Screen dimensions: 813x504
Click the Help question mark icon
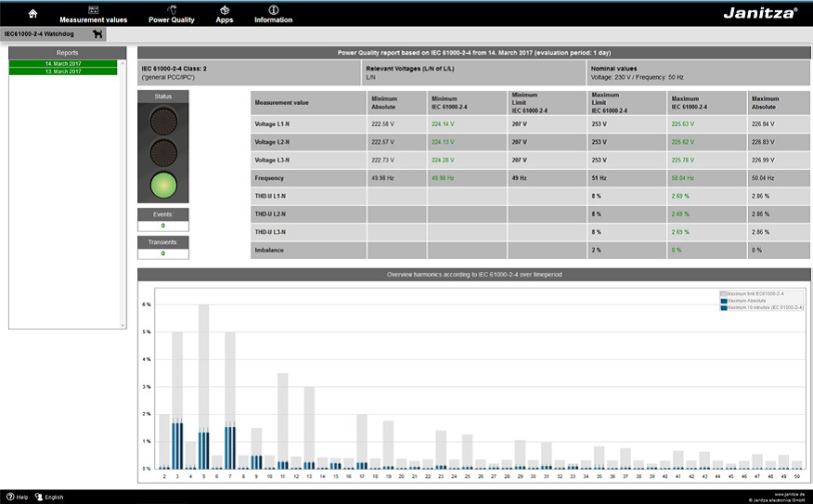[10, 497]
